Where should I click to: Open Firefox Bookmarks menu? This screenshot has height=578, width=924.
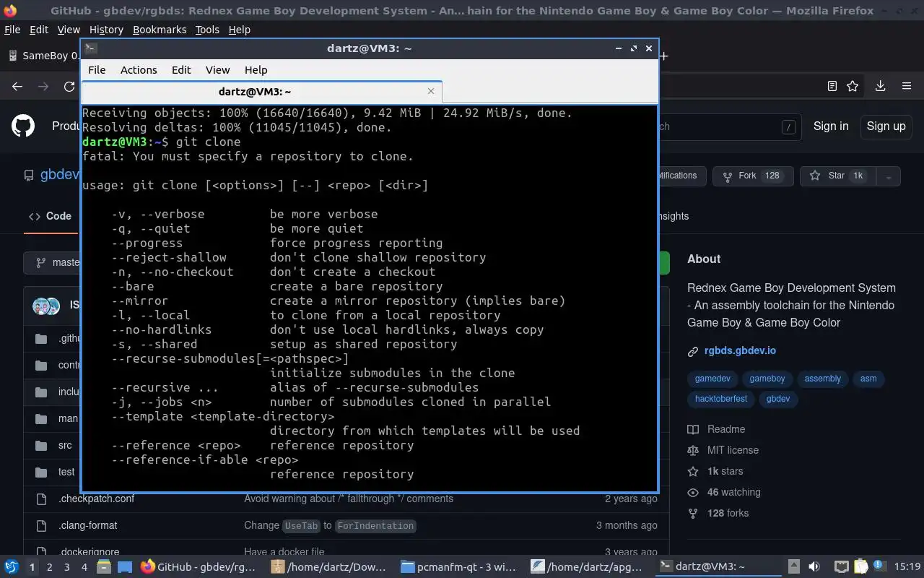point(160,30)
